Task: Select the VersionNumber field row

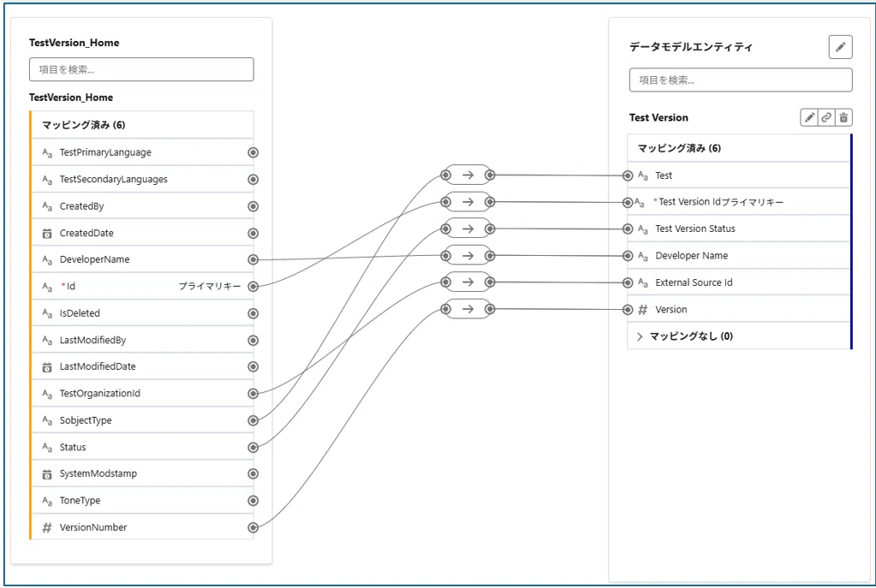Action: click(142, 527)
